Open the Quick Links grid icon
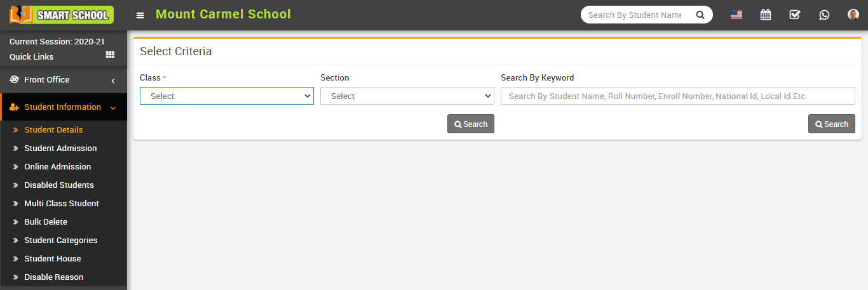The width and height of the screenshot is (868, 290). (x=110, y=55)
